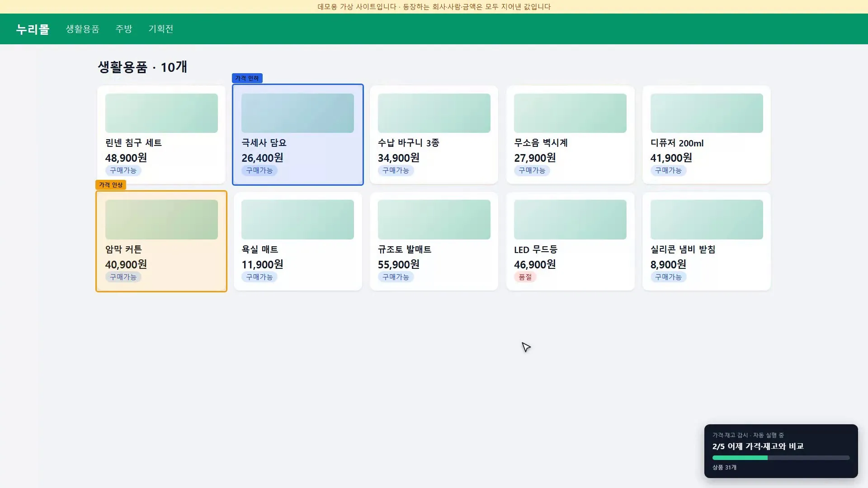Select the 극세사 담요 title
This screenshot has height=488, width=868.
(264, 143)
